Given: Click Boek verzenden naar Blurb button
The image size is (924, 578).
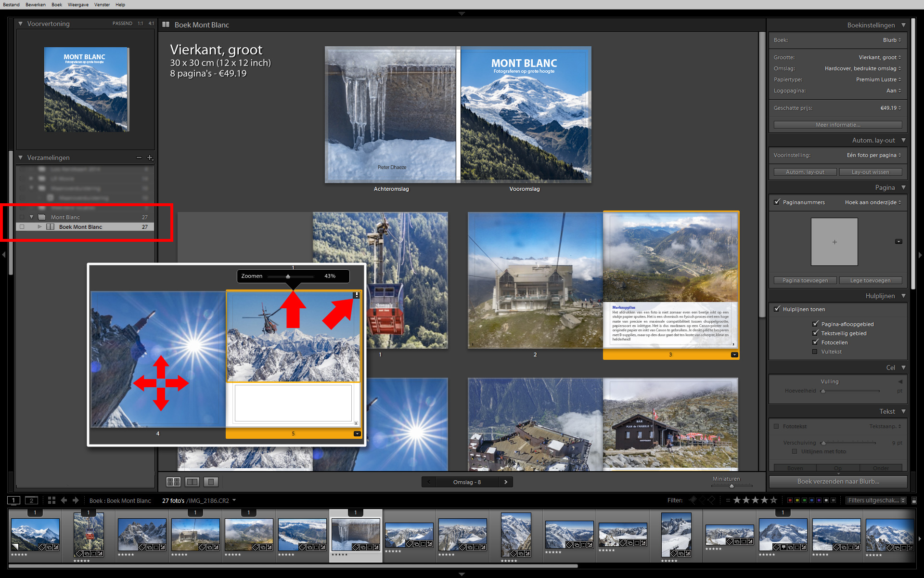Looking at the screenshot, I should [x=838, y=481].
